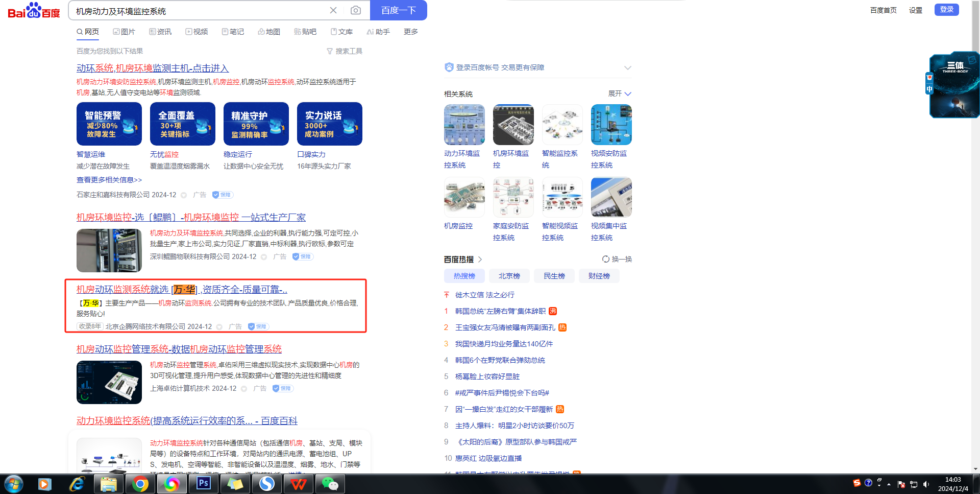This screenshot has height=494, width=980.
Task: Click the 保障 badge next to 石家庄和嘉科技有限公司
Action: pyautogui.click(x=223, y=195)
